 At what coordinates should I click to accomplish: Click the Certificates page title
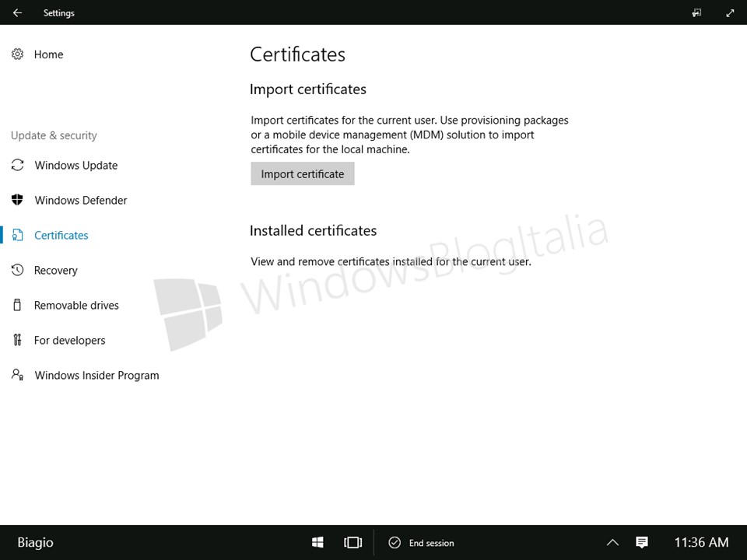point(298,54)
